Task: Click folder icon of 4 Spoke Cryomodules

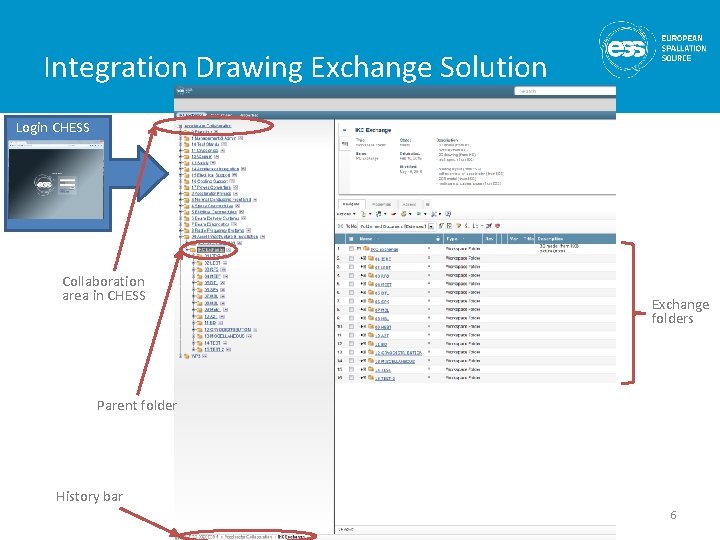Action: 187,206
